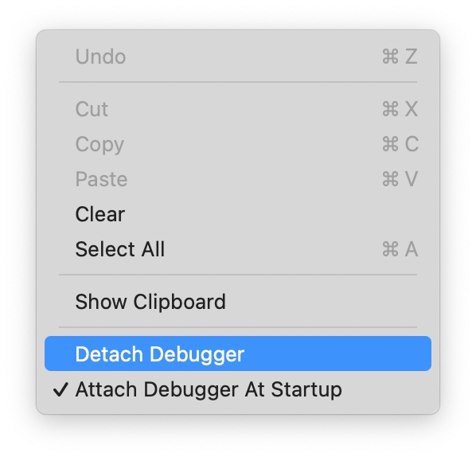Click the ⌘Z shortcut symbol for Undo

tap(400, 57)
